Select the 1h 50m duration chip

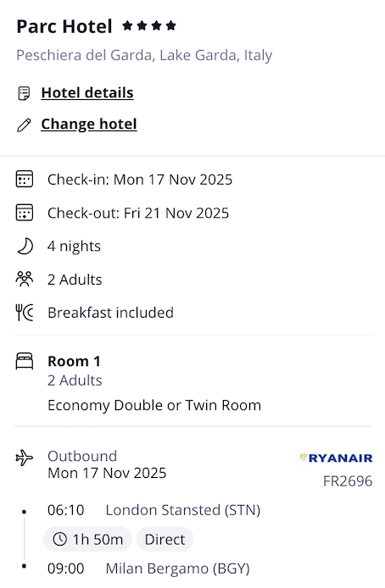click(x=87, y=539)
